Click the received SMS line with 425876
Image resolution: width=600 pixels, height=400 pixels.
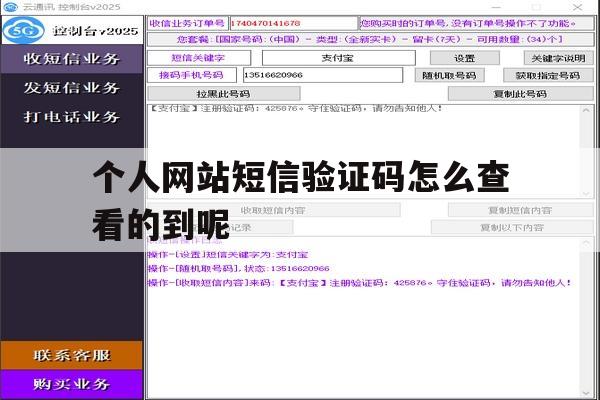point(296,108)
